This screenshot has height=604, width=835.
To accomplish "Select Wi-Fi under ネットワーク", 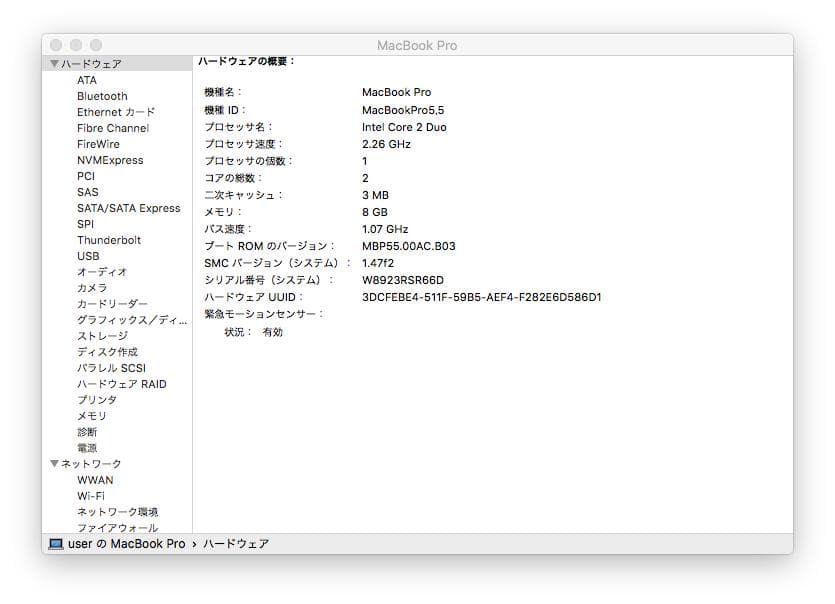I will coord(91,495).
